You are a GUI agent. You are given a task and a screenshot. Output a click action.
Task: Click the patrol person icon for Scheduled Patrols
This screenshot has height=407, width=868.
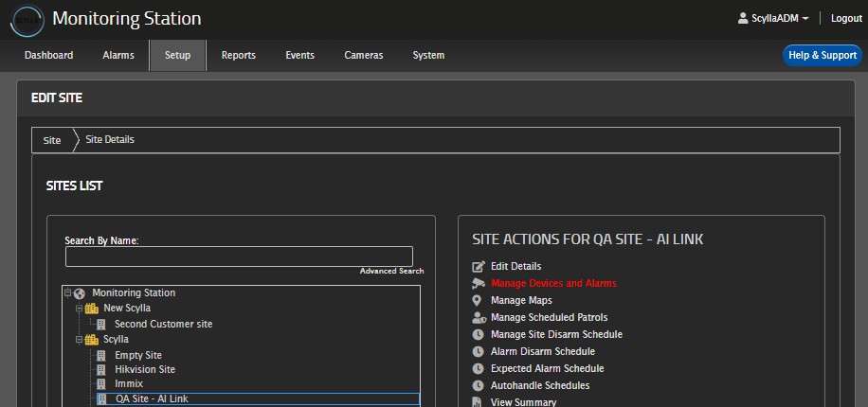click(x=479, y=318)
